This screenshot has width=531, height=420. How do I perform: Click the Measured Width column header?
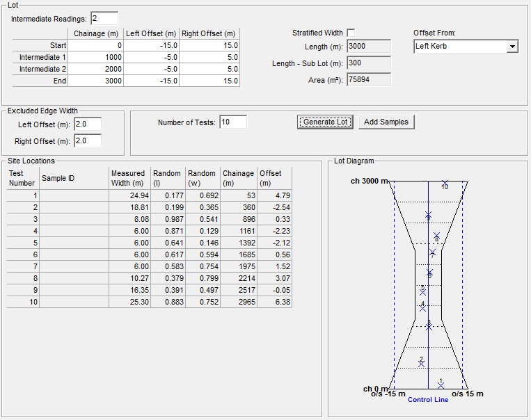pos(129,178)
